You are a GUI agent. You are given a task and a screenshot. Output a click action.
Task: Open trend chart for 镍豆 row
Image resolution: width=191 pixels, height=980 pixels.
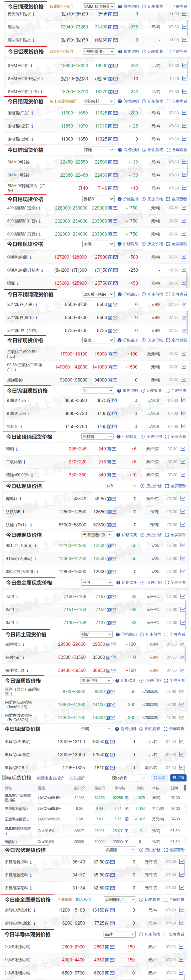(x=184, y=283)
